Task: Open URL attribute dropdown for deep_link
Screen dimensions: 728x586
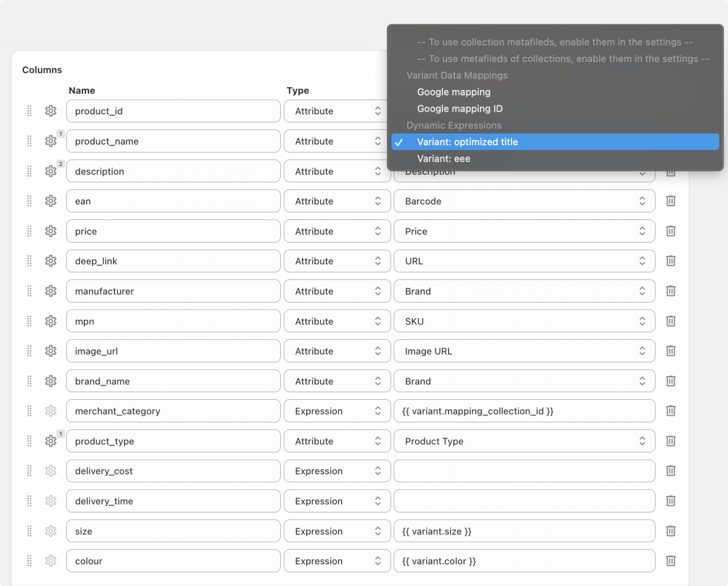Action: pyautogui.click(x=524, y=261)
